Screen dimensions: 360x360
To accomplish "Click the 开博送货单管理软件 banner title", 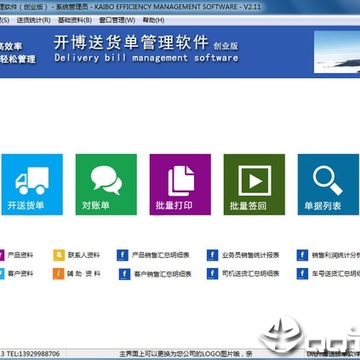I will 131,43.
